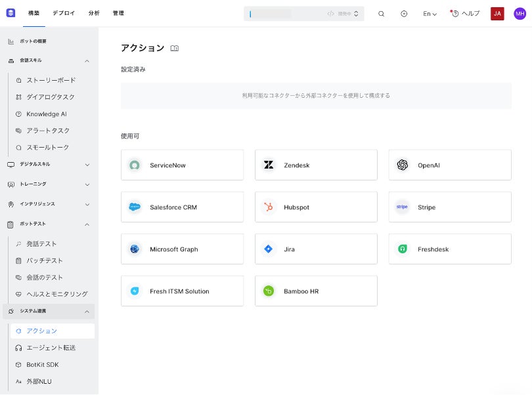Click the play/run icon in top bar
The width and height of the screenshot is (532, 395).
point(404,14)
